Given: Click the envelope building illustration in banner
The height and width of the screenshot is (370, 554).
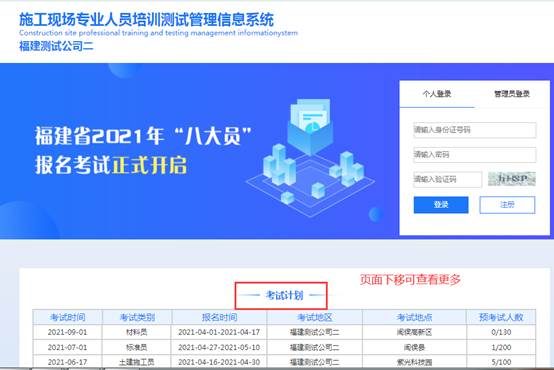Looking at the screenshot, I should click(310, 158).
